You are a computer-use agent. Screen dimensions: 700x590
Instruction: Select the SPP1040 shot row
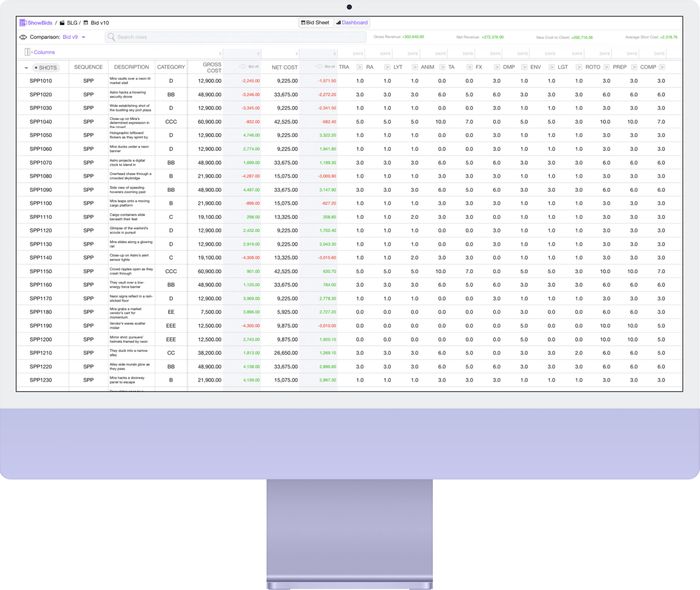pos(41,122)
